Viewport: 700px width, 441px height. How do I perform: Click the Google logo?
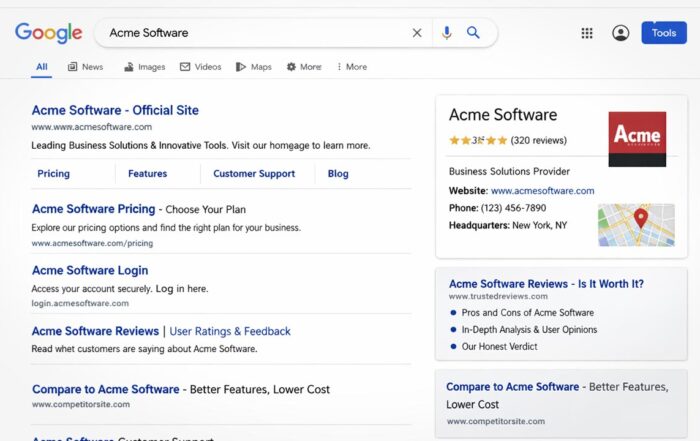pos(48,33)
